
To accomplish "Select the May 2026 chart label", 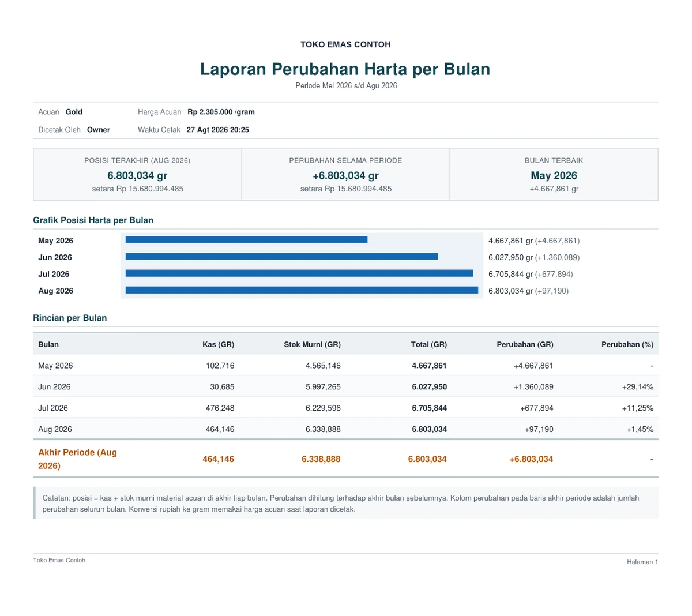I will pos(55,241).
